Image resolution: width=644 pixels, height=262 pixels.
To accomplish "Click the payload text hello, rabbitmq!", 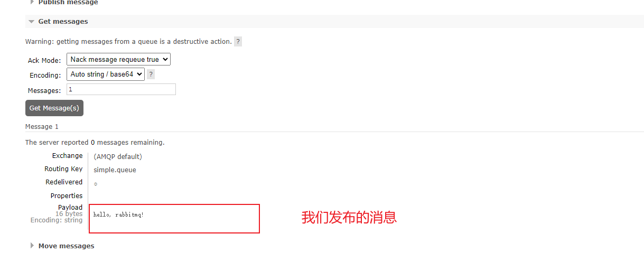I will 118,214.
